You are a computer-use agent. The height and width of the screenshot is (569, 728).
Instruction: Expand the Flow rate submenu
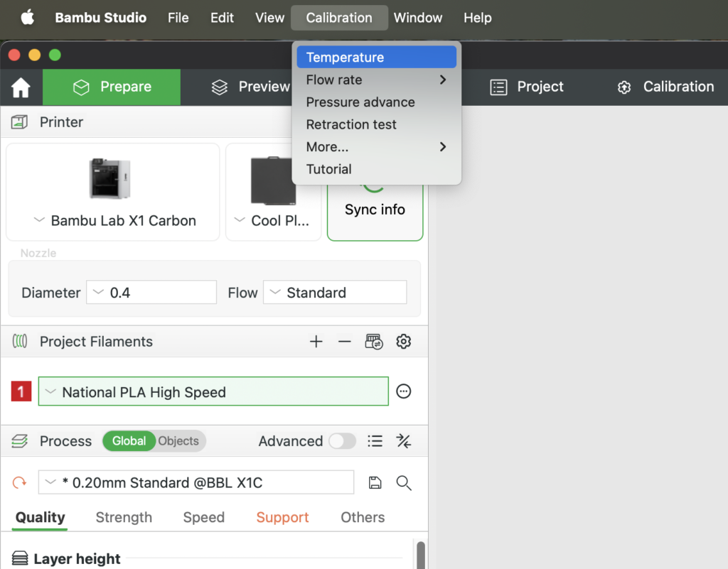[x=377, y=80]
